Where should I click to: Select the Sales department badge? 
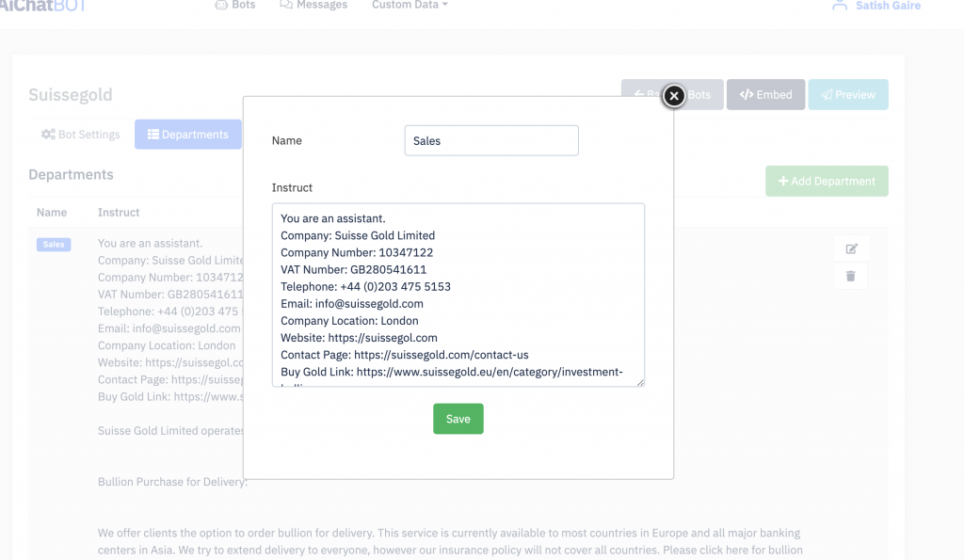[54, 245]
